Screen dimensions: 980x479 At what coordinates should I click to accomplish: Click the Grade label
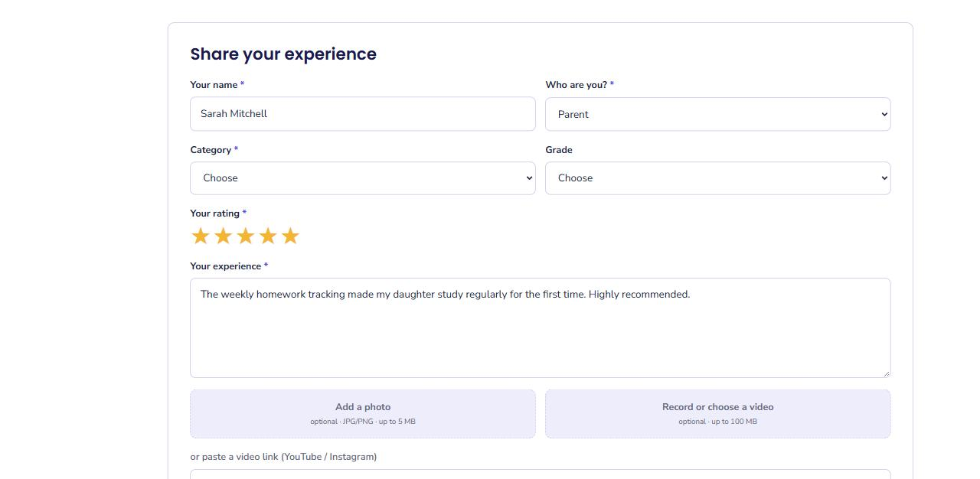pyautogui.click(x=559, y=150)
